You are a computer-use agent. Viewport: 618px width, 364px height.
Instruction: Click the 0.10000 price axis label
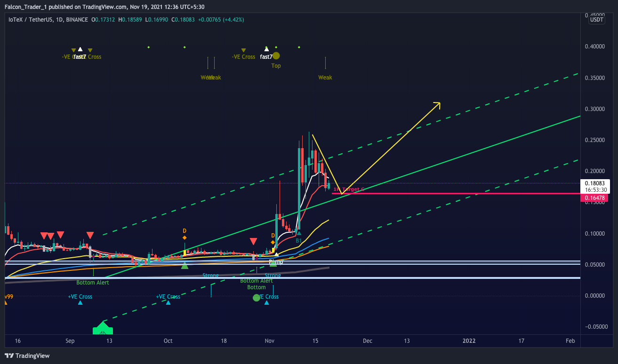coord(594,234)
